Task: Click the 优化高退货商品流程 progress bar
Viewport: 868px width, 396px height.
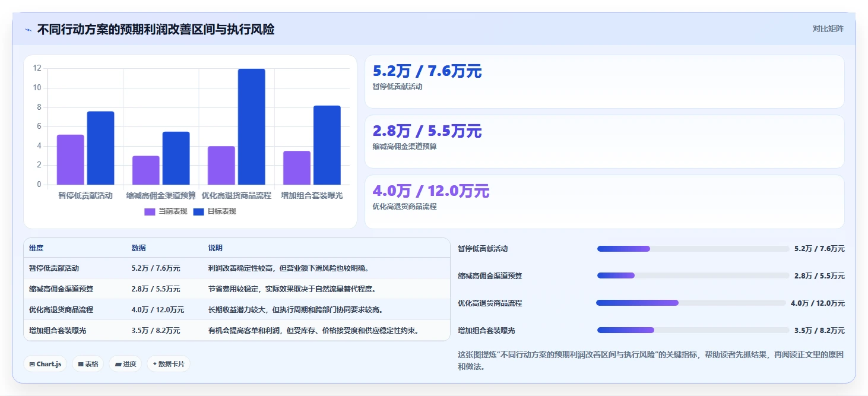Action: 691,303
